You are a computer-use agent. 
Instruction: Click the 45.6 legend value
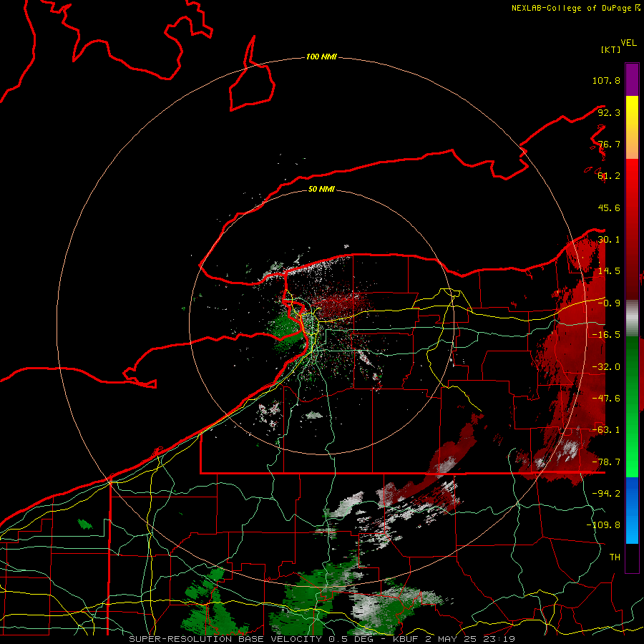click(609, 208)
